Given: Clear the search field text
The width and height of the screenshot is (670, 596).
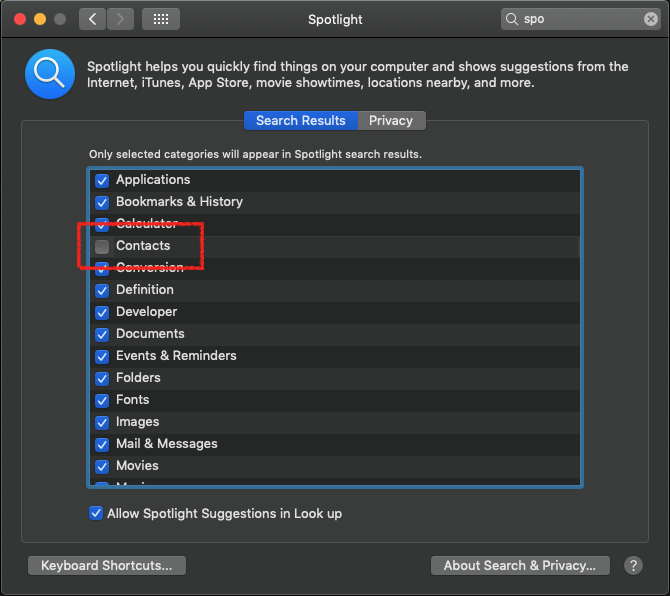Looking at the screenshot, I should point(650,19).
